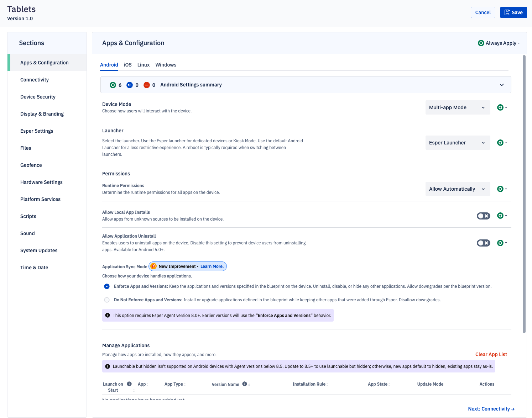Click the green Always Apply icon for Device Mode
532x418 pixels.
[500, 107]
